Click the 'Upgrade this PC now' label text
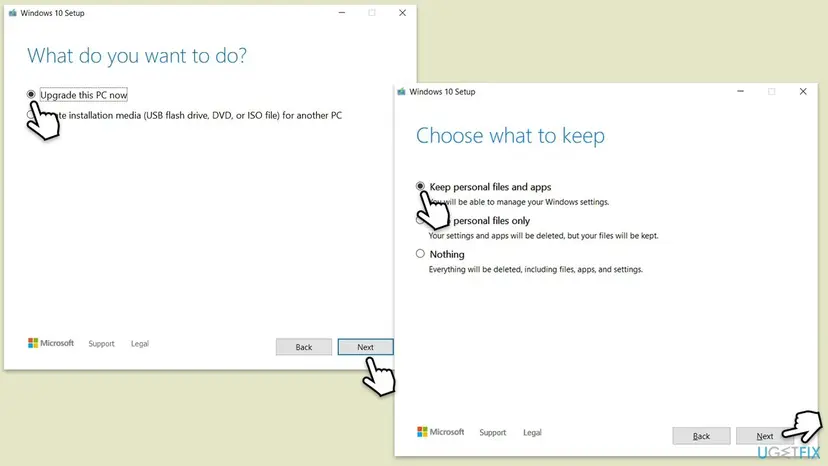Viewport: 828px width, 466px height. [84, 95]
